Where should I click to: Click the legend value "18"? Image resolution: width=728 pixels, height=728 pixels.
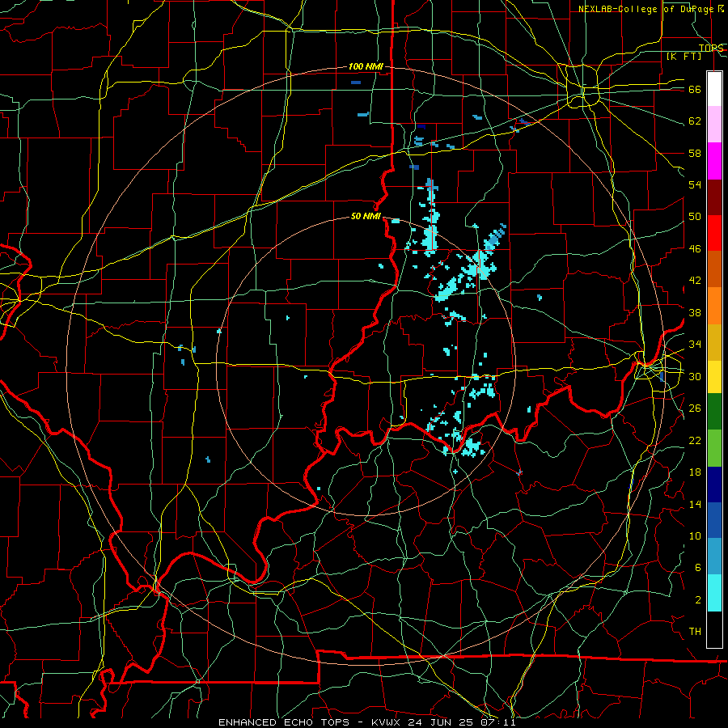pos(695,472)
